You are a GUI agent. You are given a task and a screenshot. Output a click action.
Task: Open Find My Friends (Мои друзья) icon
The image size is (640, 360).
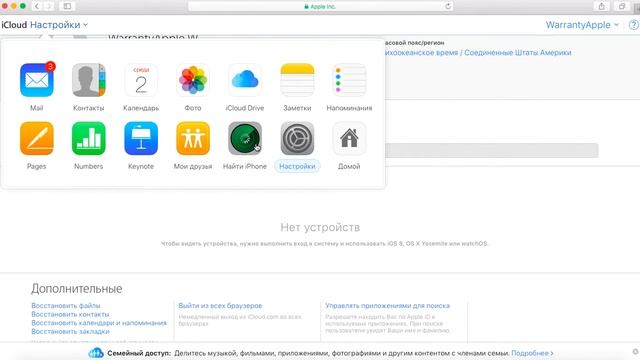point(193,138)
